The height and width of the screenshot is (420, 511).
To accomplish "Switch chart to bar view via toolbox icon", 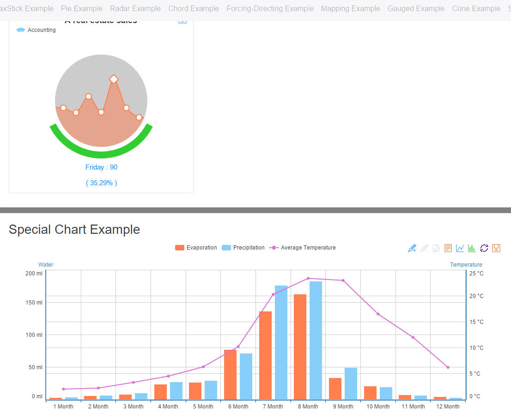I will 471,248.
